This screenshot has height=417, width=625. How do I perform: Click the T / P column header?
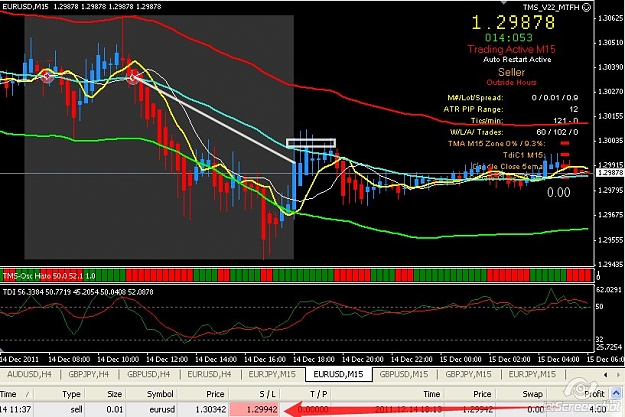(x=318, y=394)
